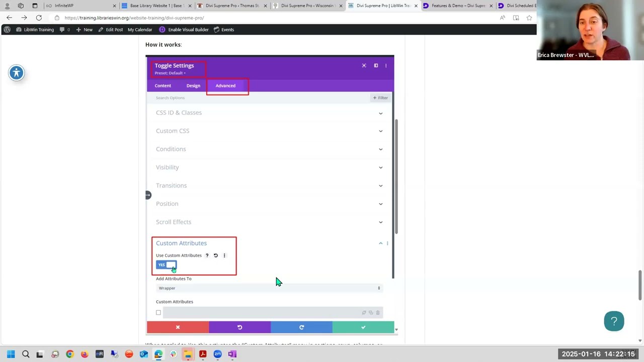Open OneNote from the taskbar

tap(232, 354)
